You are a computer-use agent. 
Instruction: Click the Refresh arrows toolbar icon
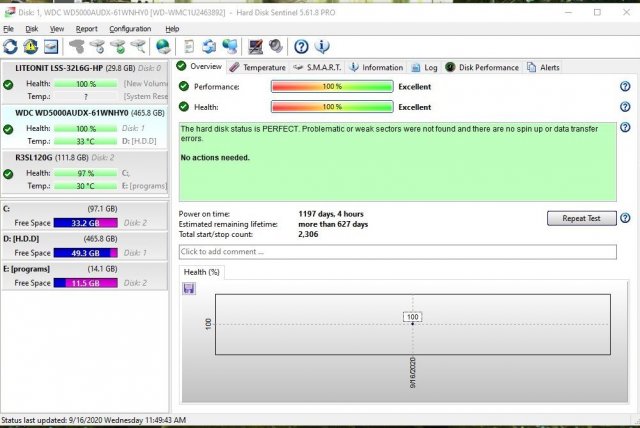click(10, 47)
